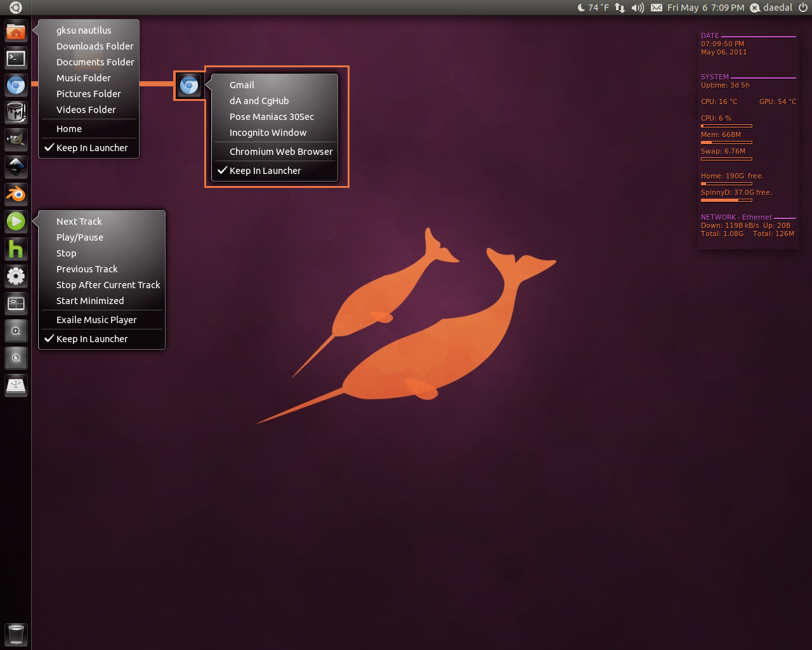Screen dimensions: 812x650
Task: Open GIMP from the launcher
Action: [16, 140]
